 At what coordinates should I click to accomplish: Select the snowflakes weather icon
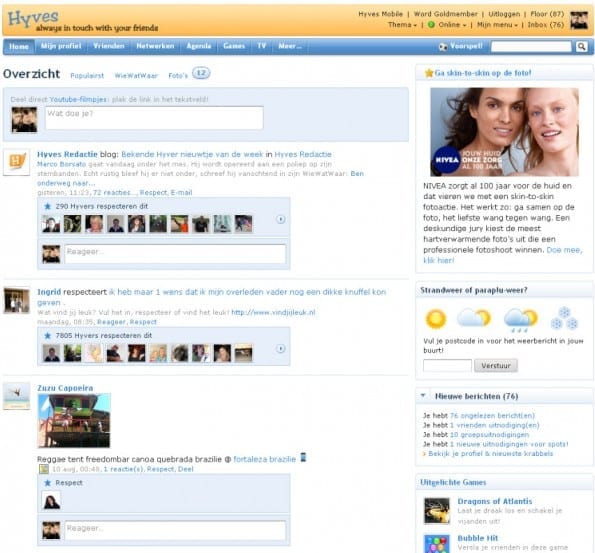pos(564,318)
